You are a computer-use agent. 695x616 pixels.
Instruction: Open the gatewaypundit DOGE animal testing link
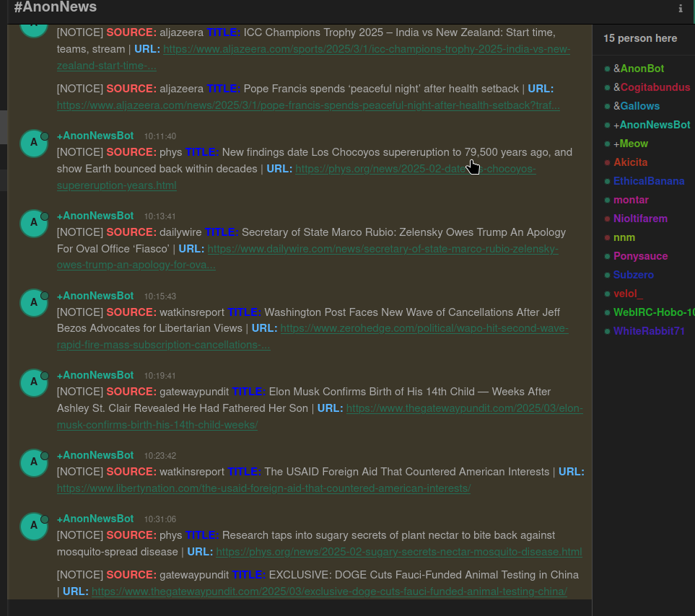click(329, 591)
